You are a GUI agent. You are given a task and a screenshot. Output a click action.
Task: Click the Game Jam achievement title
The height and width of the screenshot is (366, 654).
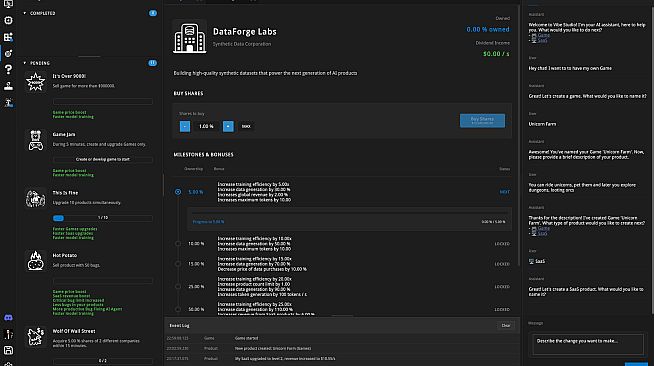tap(64, 134)
